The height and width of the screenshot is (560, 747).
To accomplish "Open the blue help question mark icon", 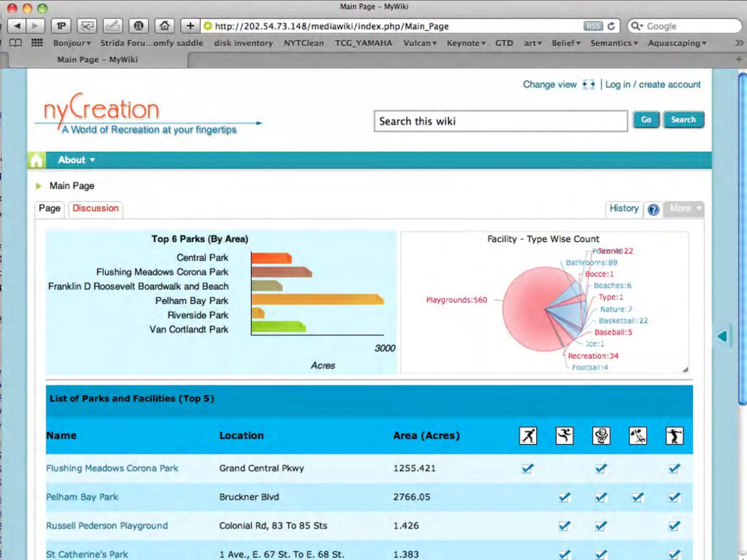I will point(653,209).
